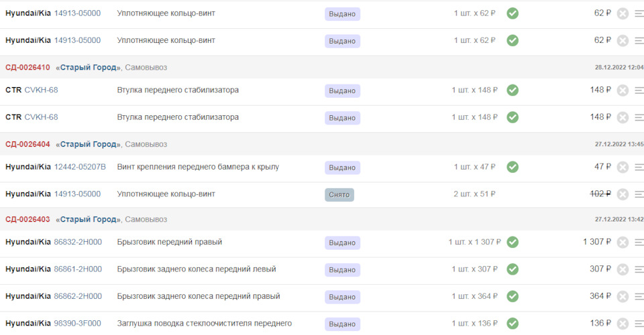Click green checkmark for Брызговик передний правый
The image size is (644, 335).
tap(513, 242)
